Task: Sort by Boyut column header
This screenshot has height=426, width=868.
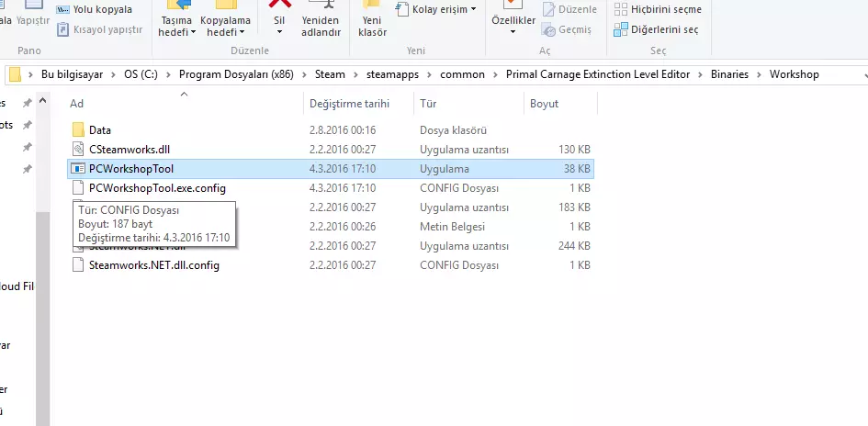Action: point(560,104)
